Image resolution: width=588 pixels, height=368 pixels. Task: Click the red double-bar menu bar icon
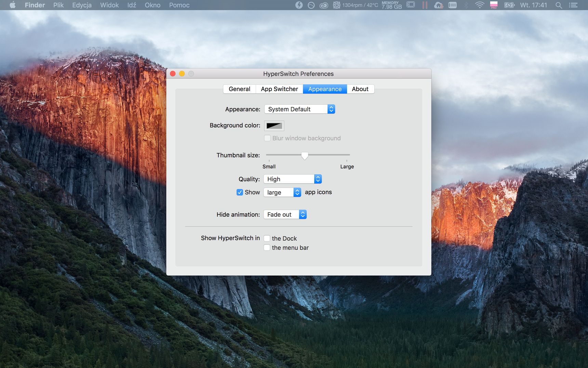[x=425, y=5]
